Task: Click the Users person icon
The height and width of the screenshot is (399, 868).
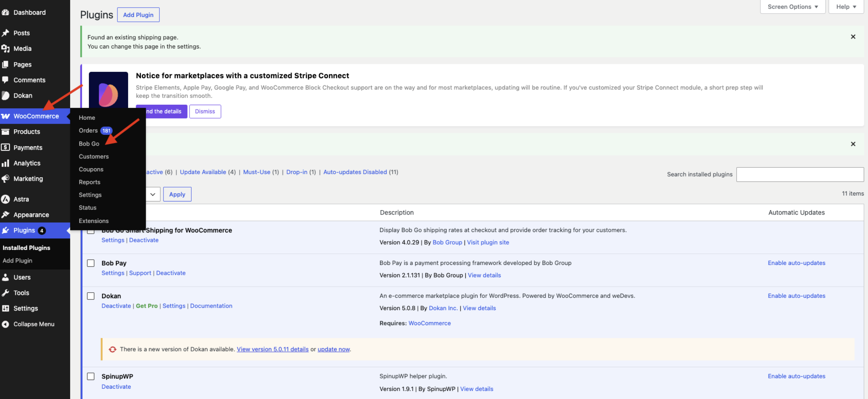Action: (5, 277)
